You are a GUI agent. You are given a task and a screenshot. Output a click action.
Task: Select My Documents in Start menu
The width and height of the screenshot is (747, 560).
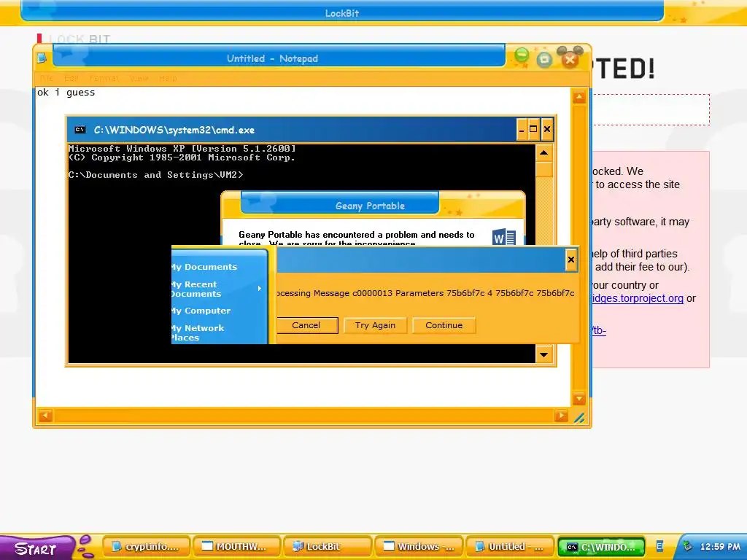[x=205, y=267]
